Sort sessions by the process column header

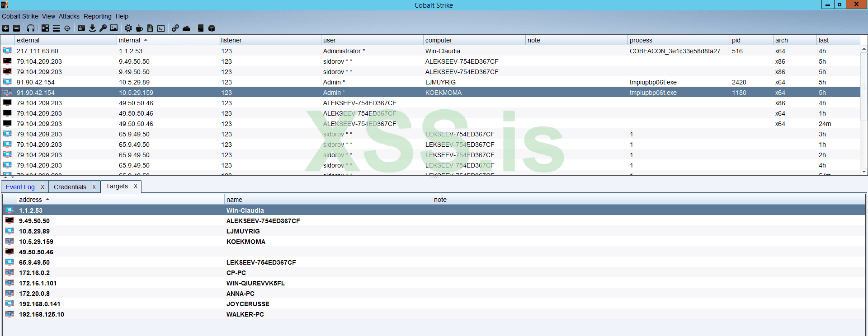(x=679, y=40)
